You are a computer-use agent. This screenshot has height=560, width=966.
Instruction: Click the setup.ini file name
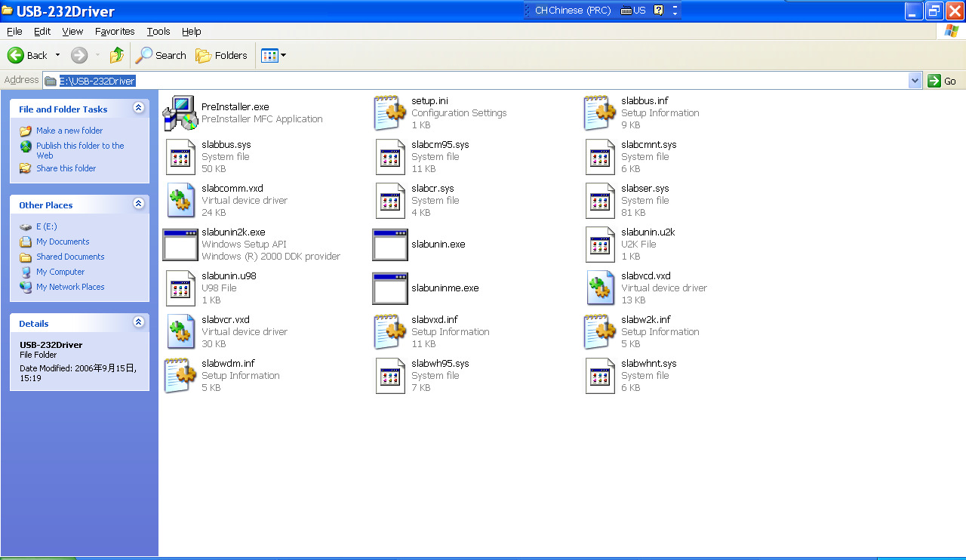(429, 101)
